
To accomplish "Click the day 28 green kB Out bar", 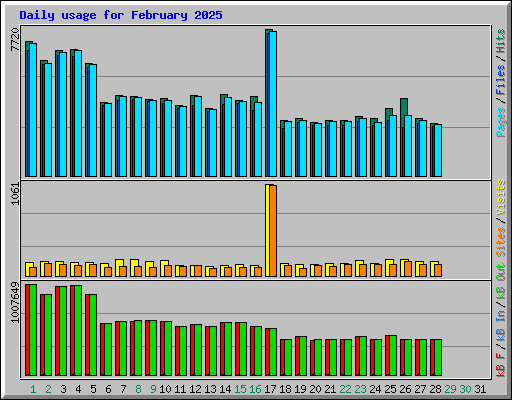I will pyautogui.click(x=438, y=357).
